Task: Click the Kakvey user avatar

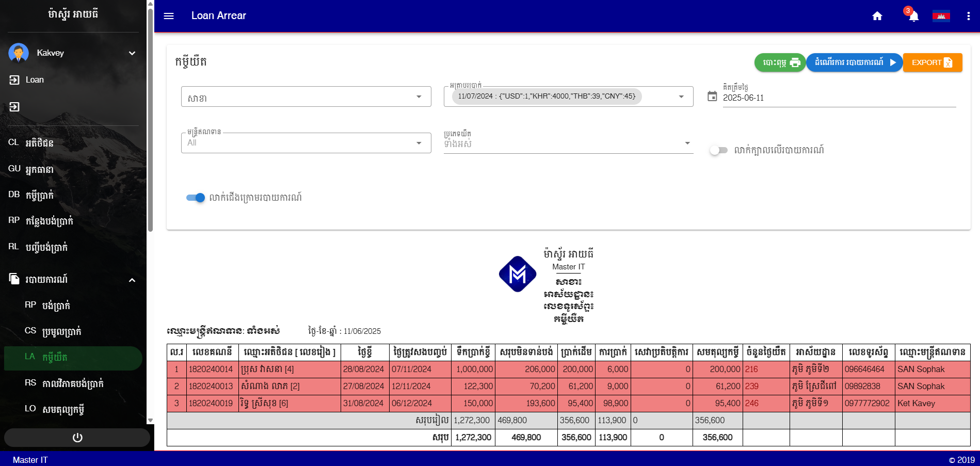Action: [x=19, y=53]
